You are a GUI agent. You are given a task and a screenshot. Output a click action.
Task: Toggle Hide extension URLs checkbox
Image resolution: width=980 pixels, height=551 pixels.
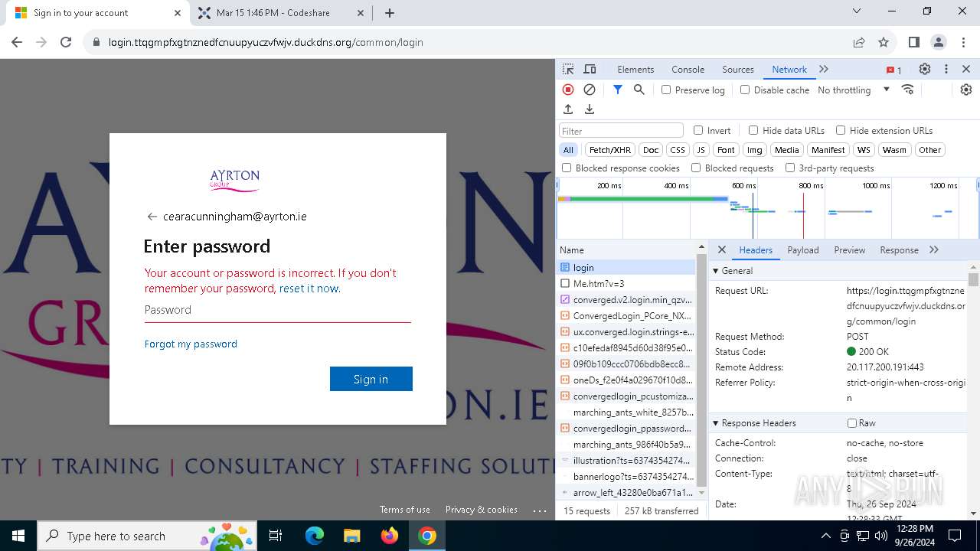[x=841, y=130]
